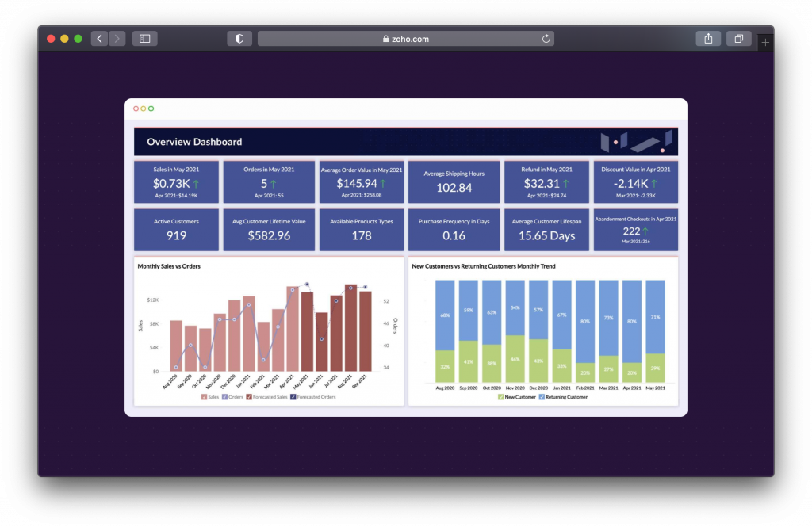Click the "Apr 2021: $258.08" comparison text
Screen dimensions: 812x527
tap(362, 195)
